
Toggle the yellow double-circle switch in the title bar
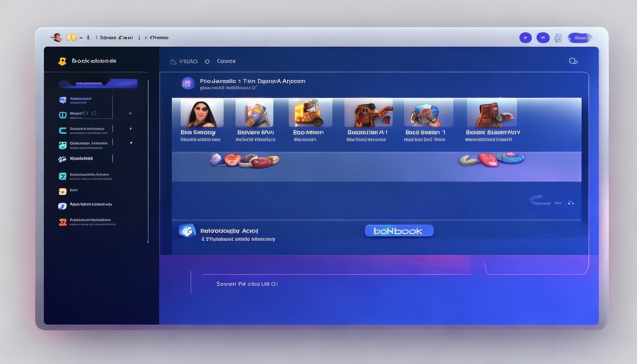(71, 37)
